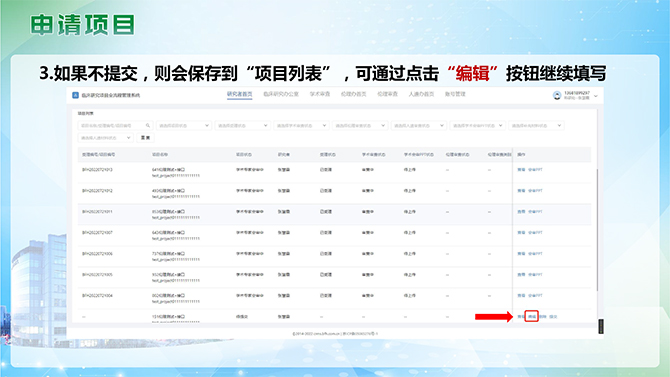Switch to 学术审查 tab

click(320, 94)
